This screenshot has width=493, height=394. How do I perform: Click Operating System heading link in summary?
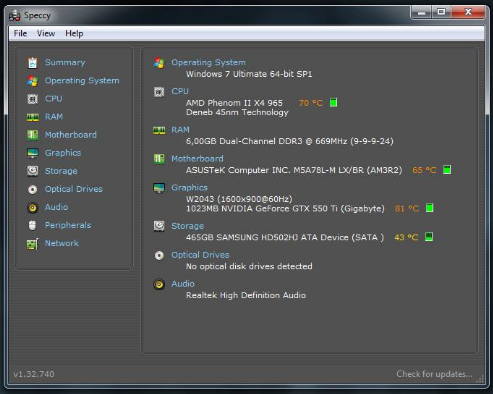[208, 62]
